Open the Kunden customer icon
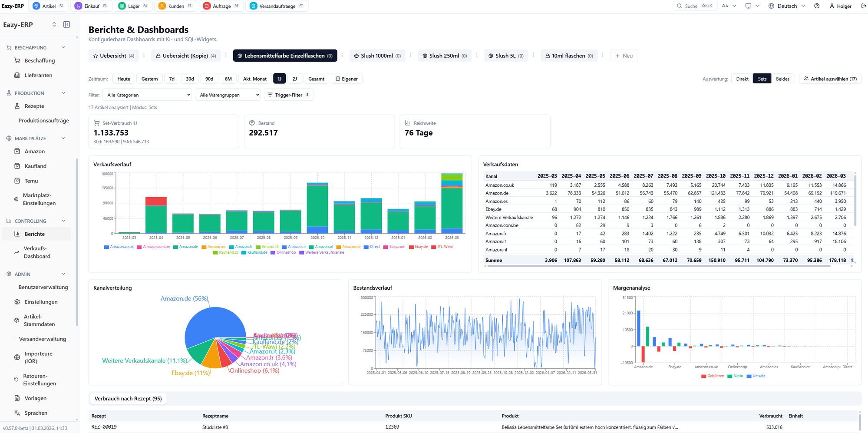Viewport: 868px width, 433px height. [162, 6]
